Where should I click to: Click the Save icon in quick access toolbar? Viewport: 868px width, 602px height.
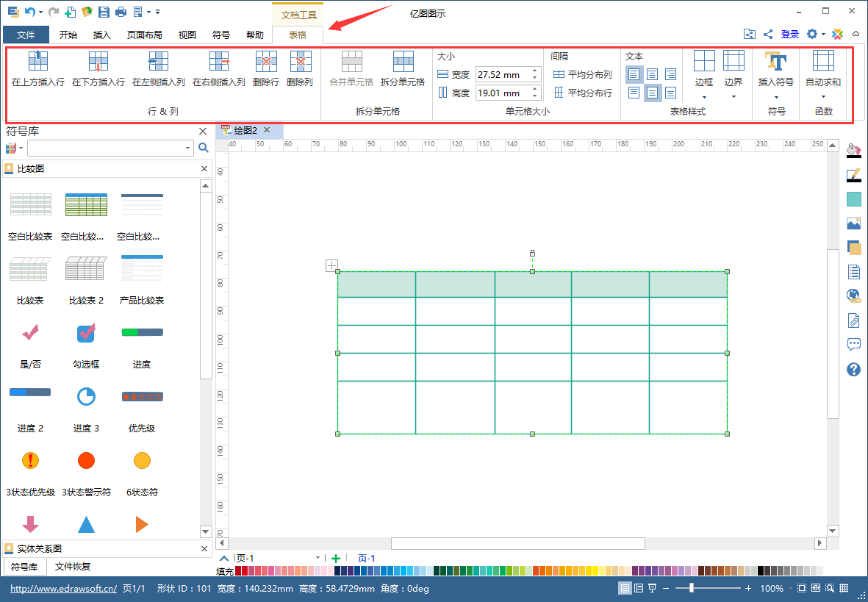pyautogui.click(x=104, y=12)
